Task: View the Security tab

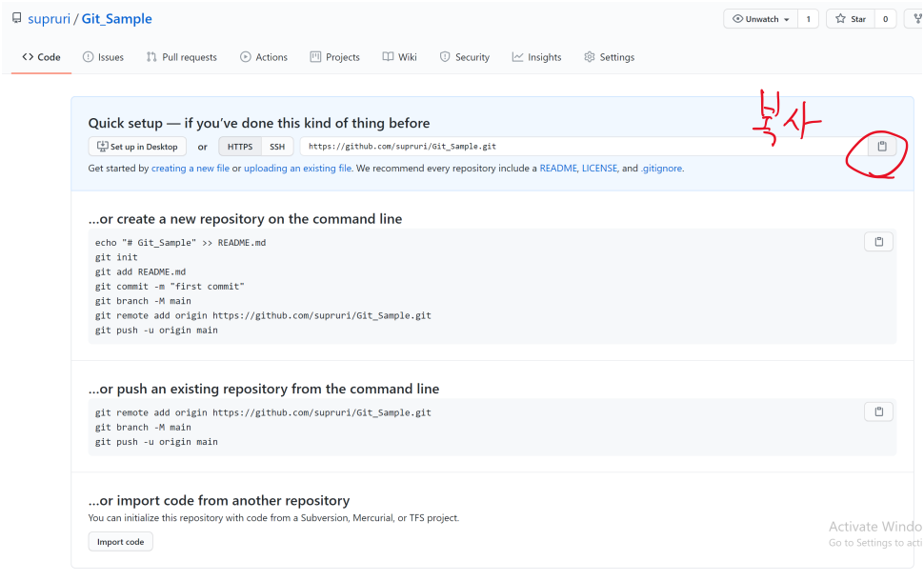Action: point(464,57)
